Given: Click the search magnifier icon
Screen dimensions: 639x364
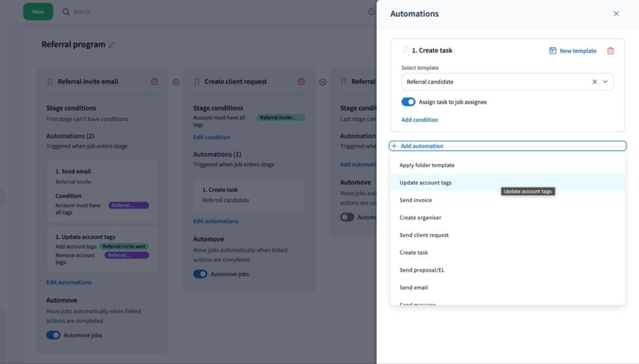Looking at the screenshot, I should [x=66, y=11].
